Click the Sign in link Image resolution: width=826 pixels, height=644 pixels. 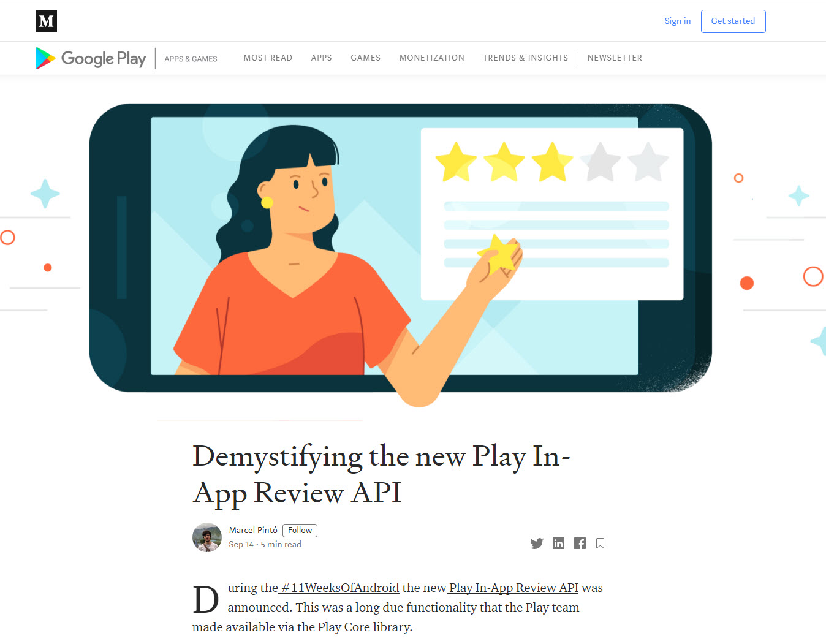(x=677, y=21)
